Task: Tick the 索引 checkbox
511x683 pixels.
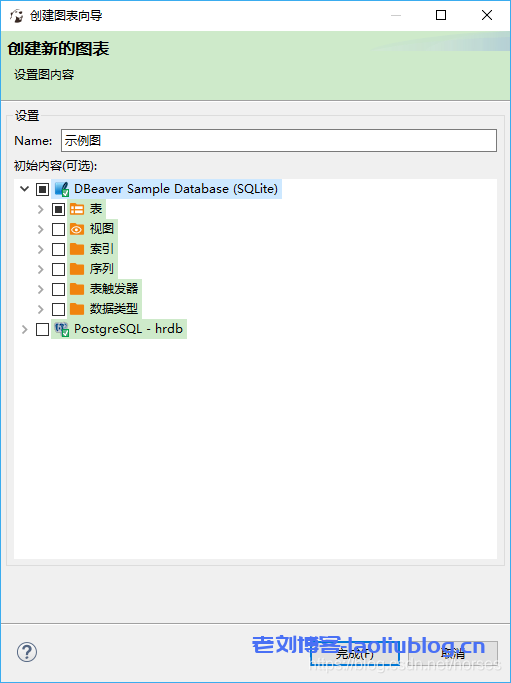Action: click(x=58, y=249)
